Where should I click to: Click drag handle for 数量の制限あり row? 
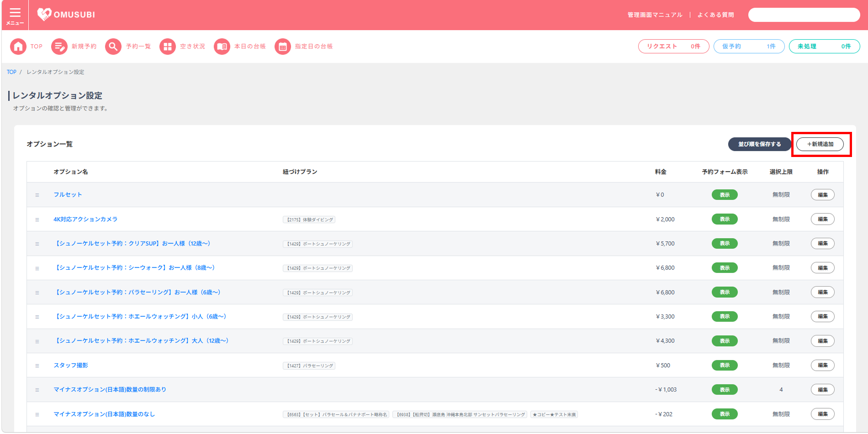[x=37, y=390]
